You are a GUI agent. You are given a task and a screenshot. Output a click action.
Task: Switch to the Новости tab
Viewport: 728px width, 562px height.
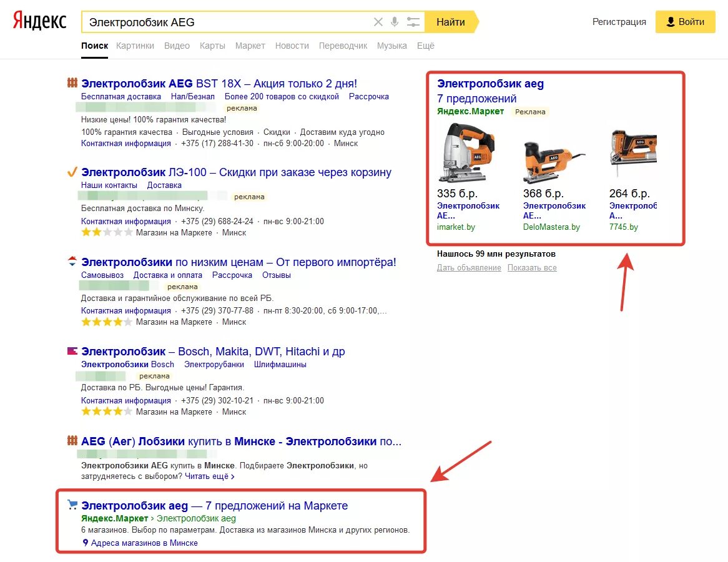292,46
